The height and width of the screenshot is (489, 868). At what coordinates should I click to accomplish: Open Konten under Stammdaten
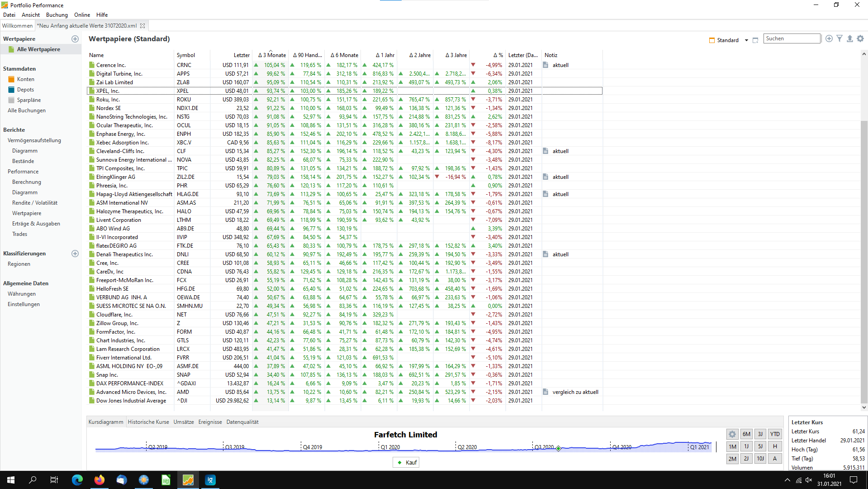[26, 79]
